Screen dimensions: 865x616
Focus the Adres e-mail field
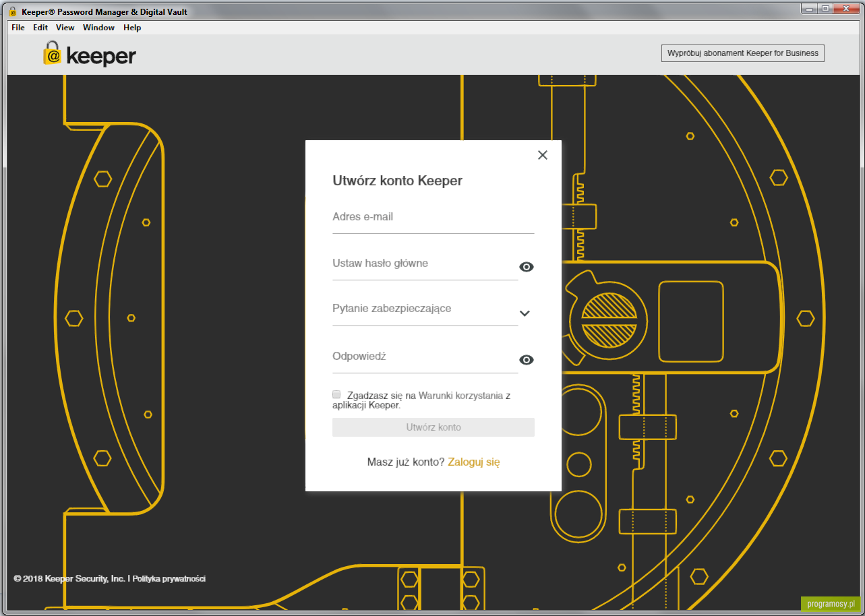coord(434,220)
